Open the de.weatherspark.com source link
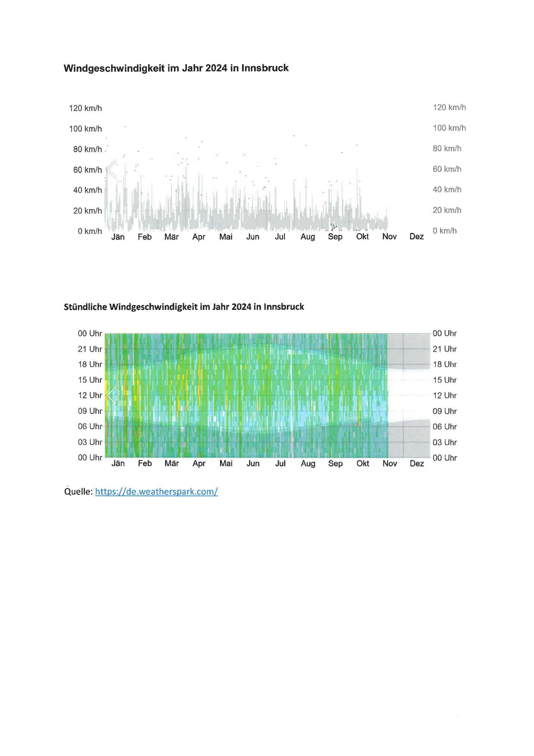The width and height of the screenshot is (534, 756). coord(156,491)
